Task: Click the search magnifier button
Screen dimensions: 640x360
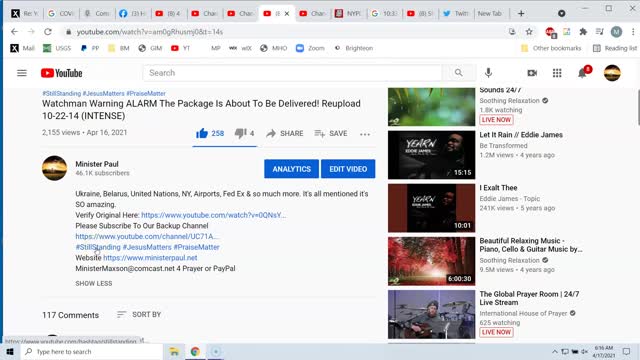Action: 459,73
